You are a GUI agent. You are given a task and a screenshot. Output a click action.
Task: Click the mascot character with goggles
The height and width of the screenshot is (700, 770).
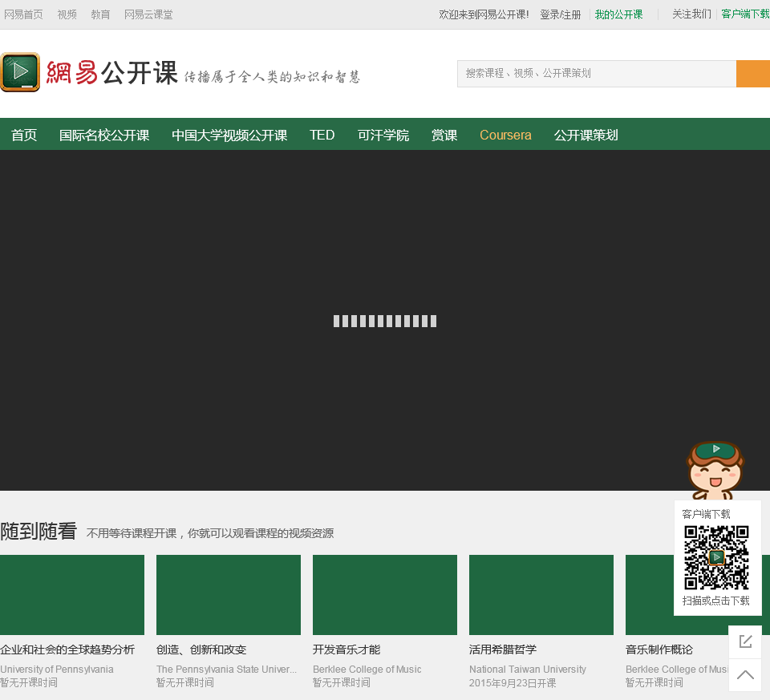(715, 471)
